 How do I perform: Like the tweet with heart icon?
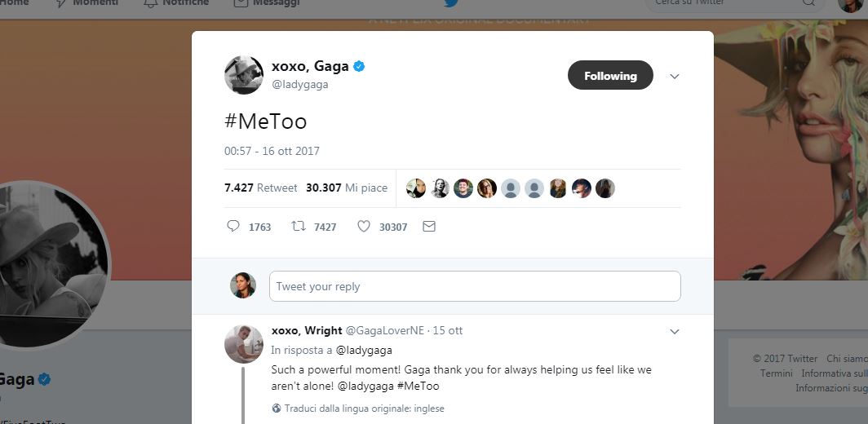pyautogui.click(x=364, y=227)
